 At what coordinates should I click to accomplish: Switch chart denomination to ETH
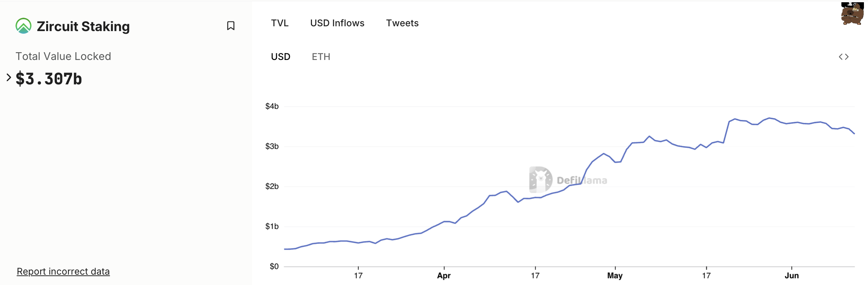[x=321, y=57]
